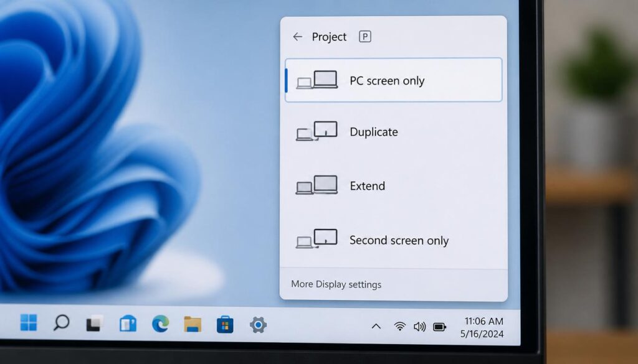
Task: Go back using the Project arrow
Action: [x=297, y=37]
